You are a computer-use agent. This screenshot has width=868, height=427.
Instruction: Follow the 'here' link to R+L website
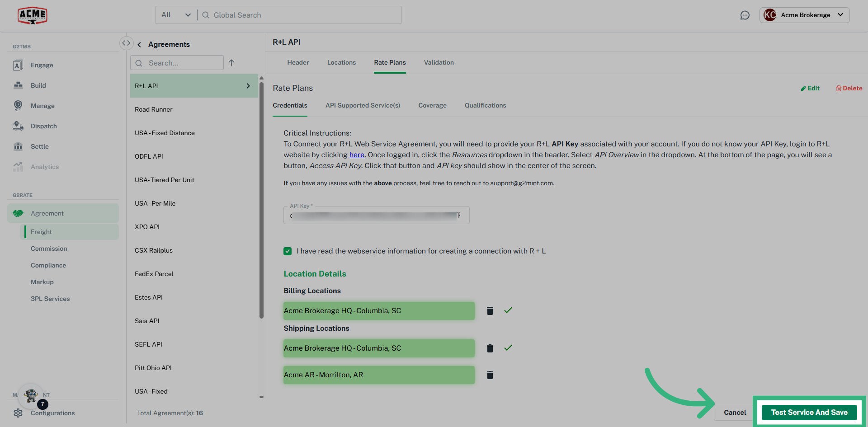click(357, 155)
